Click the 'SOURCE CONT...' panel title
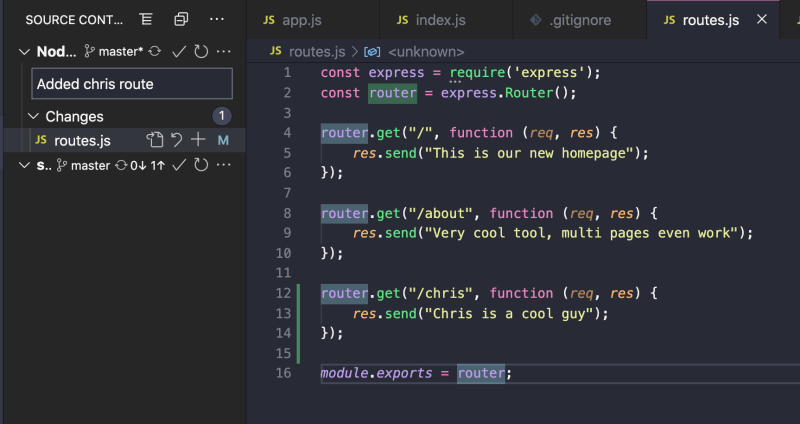Viewport: 800px width, 424px height. coord(74,20)
